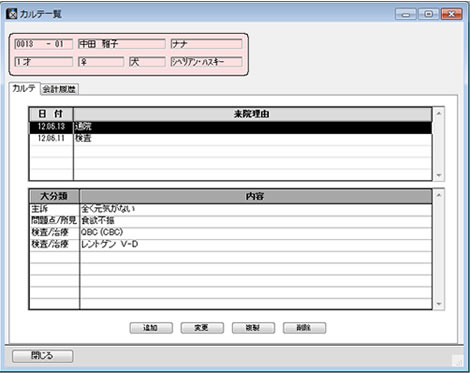
Task: Close the dialog with the 閉じる button
Action: tap(42, 356)
